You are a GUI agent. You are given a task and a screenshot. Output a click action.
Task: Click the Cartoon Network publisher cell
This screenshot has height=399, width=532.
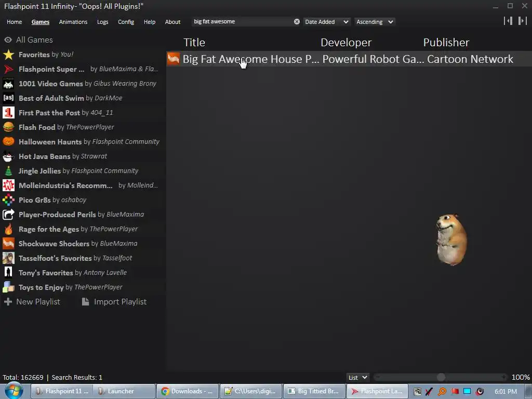pyautogui.click(x=470, y=59)
